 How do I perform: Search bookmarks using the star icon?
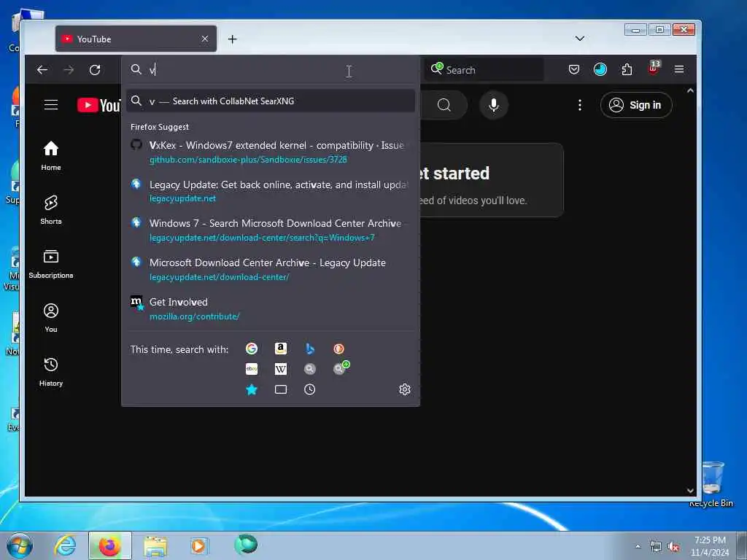coord(252,389)
